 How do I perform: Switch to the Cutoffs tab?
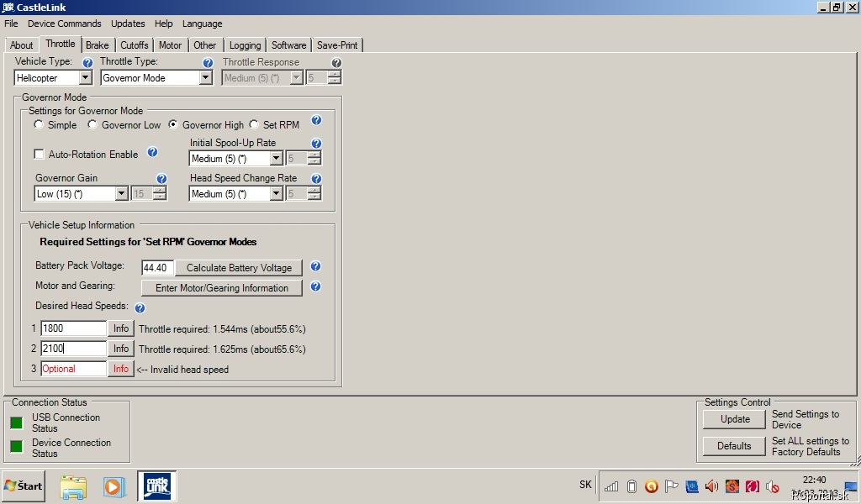[x=135, y=45]
